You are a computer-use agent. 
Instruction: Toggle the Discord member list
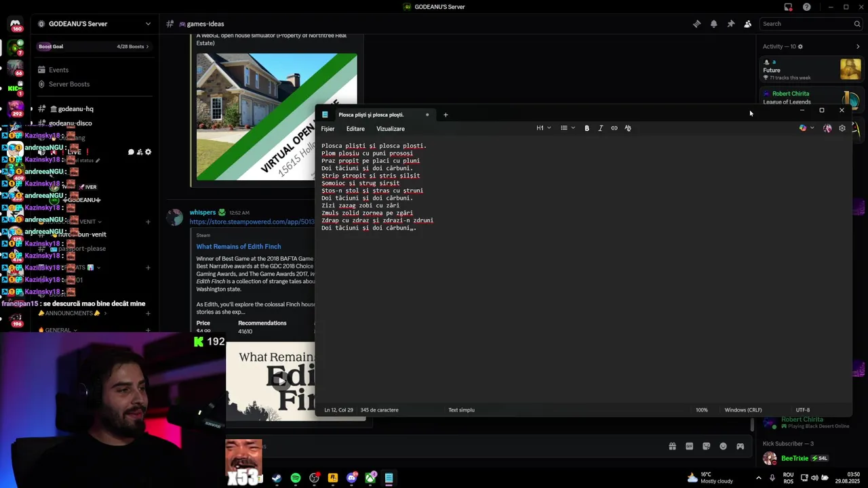(x=747, y=24)
